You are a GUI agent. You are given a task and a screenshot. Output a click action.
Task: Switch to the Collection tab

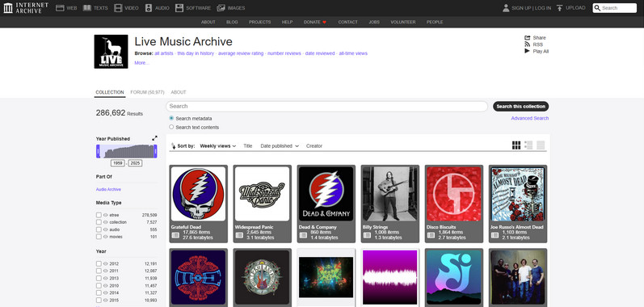[110, 92]
